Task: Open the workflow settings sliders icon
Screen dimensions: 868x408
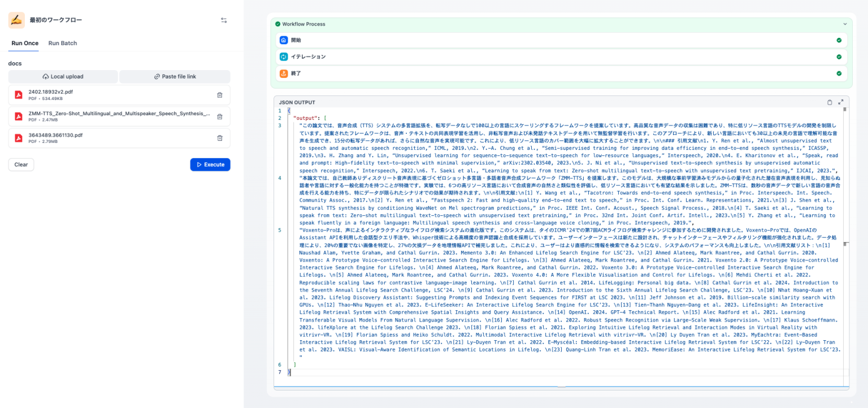Action: [224, 20]
